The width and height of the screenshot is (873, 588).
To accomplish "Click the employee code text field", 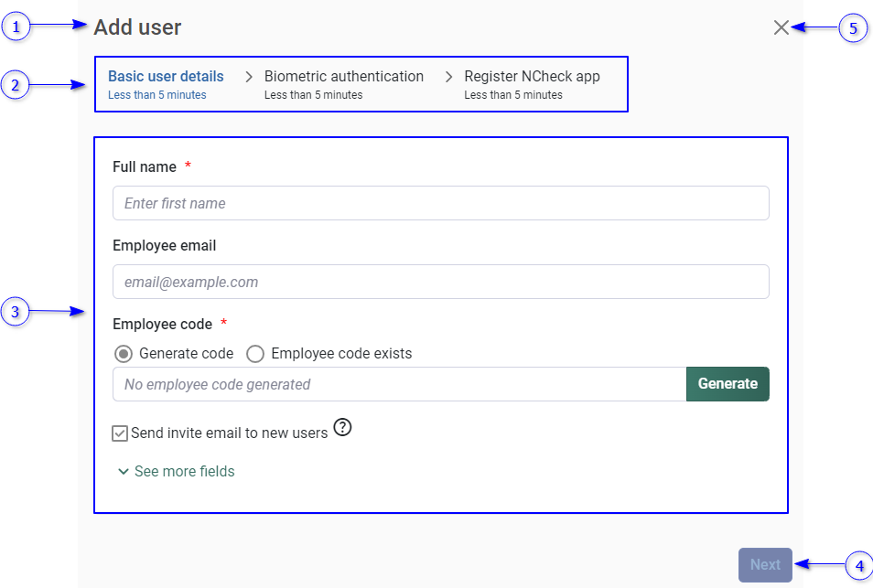I will pos(399,384).
